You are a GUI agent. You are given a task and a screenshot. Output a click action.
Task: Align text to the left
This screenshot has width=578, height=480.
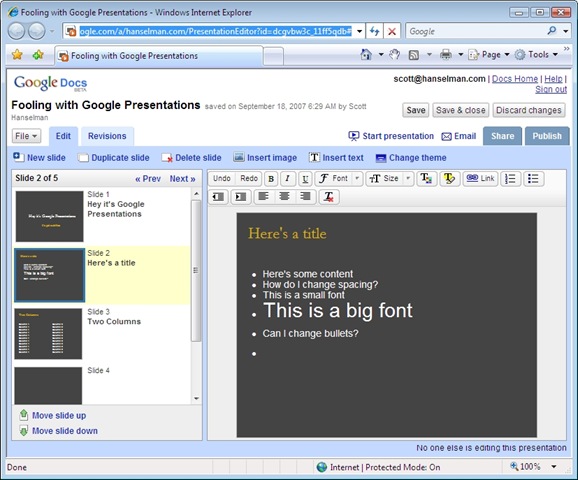click(x=263, y=196)
